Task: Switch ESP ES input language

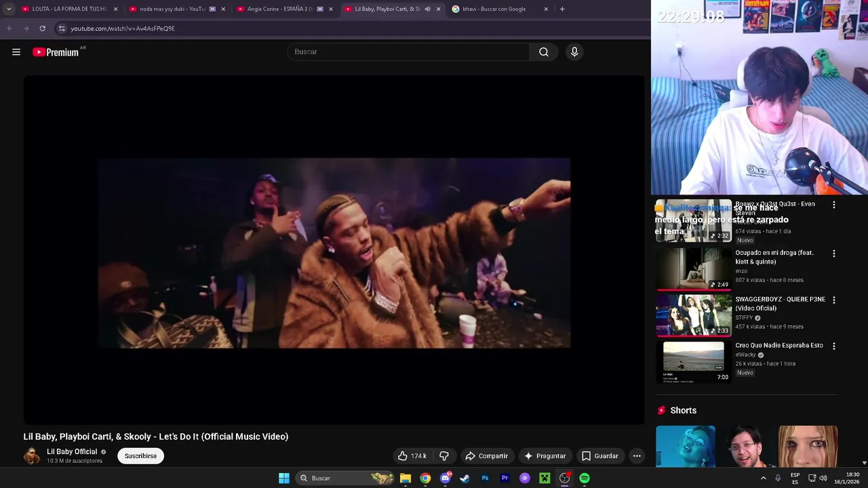Action: click(795, 479)
